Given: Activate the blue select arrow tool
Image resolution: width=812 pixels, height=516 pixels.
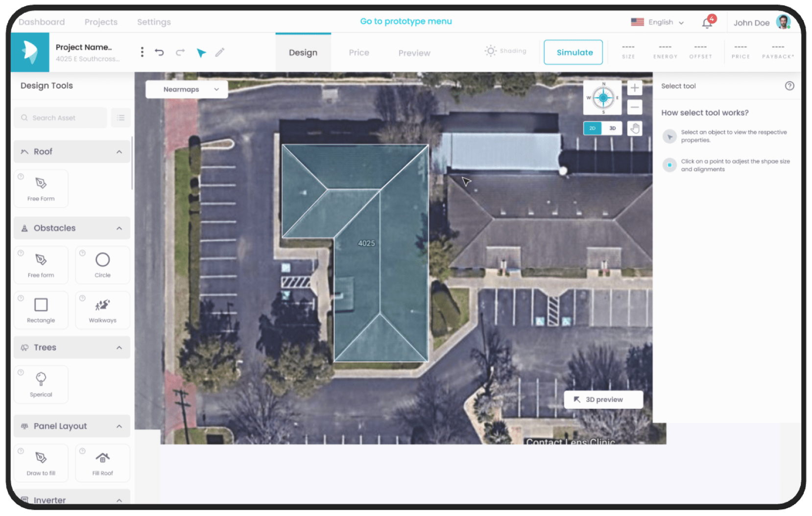Looking at the screenshot, I should [201, 52].
